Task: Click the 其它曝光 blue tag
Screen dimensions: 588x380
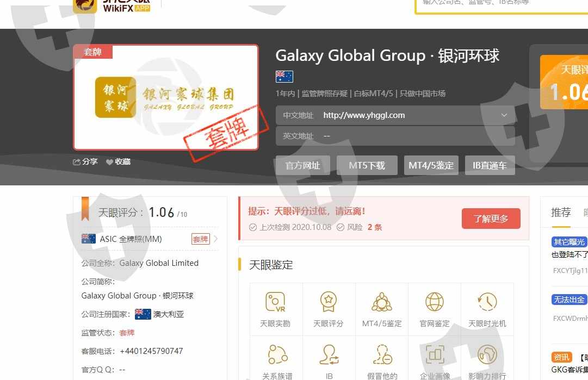Action: (570, 242)
